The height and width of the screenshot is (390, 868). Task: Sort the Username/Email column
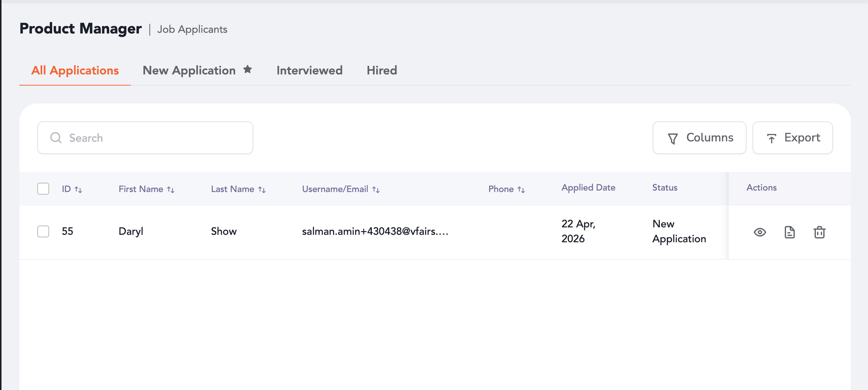(x=376, y=189)
